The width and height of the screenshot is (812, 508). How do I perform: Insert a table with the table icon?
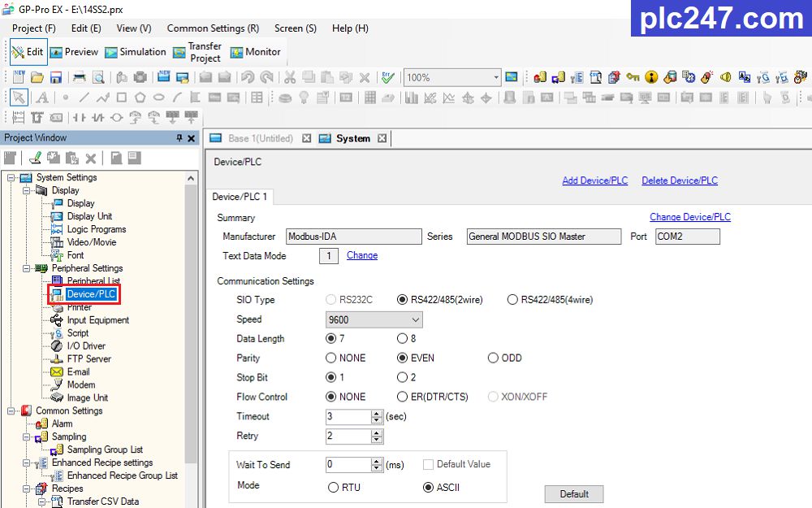[x=257, y=97]
